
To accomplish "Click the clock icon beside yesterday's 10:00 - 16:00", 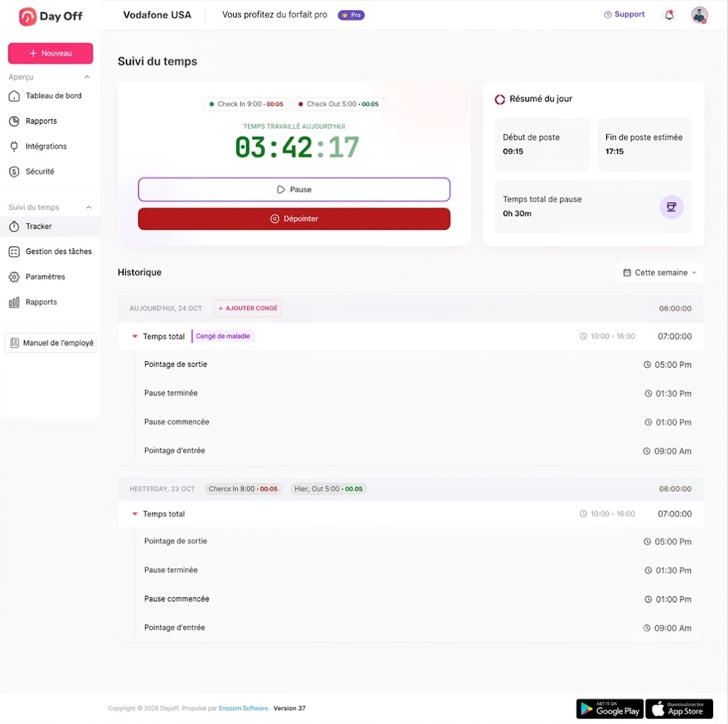I will tap(583, 514).
